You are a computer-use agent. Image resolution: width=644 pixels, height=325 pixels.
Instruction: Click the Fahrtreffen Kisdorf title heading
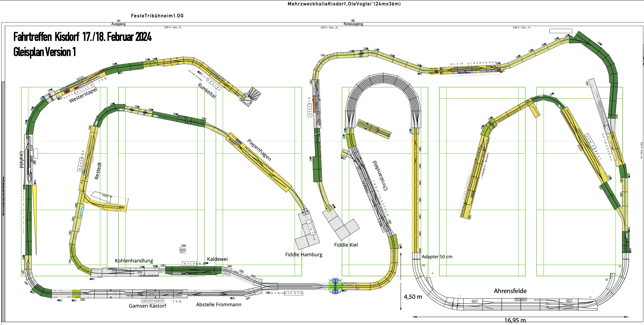click(x=82, y=37)
